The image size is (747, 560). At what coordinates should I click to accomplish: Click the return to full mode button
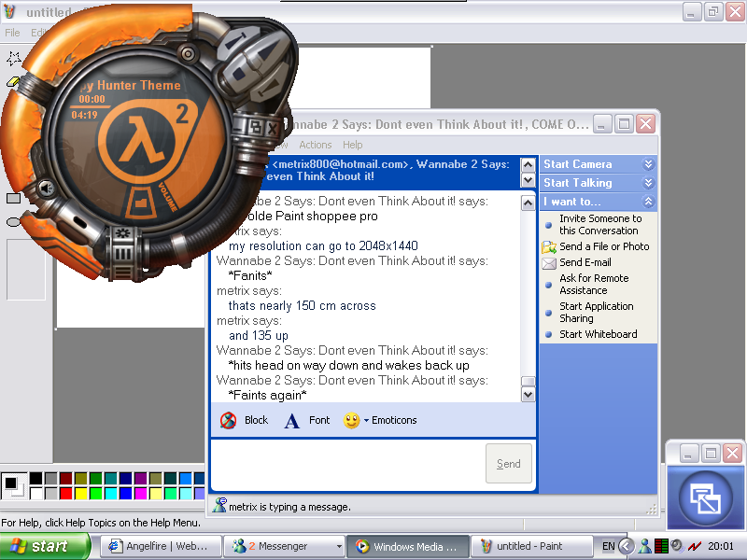tap(704, 497)
